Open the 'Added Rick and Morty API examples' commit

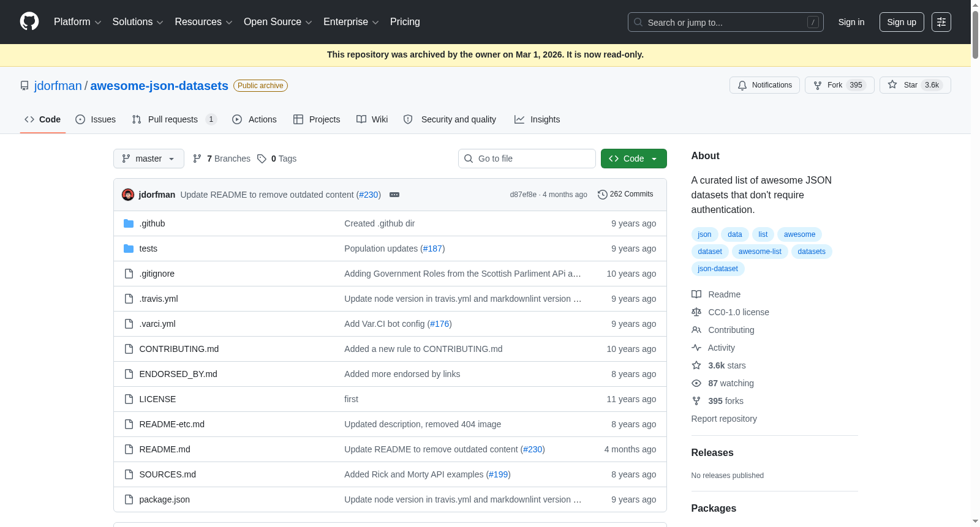coord(413,474)
